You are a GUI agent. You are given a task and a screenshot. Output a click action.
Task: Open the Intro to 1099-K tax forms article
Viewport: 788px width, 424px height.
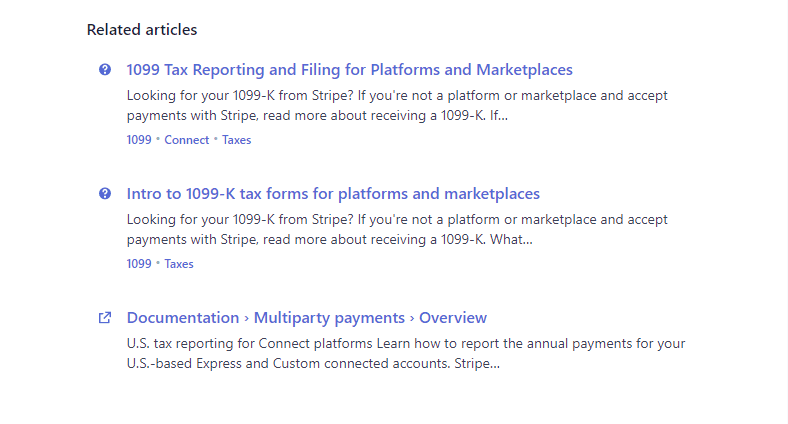333,194
